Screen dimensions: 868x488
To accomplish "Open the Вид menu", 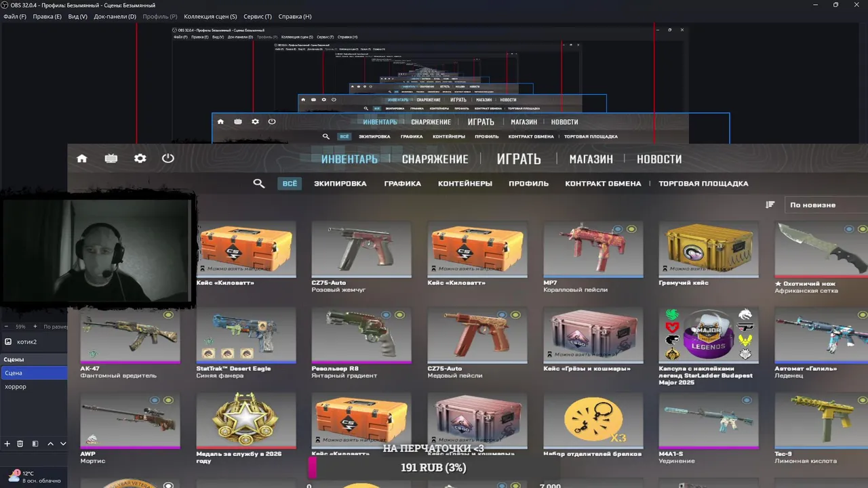I will pyautogui.click(x=77, y=16).
